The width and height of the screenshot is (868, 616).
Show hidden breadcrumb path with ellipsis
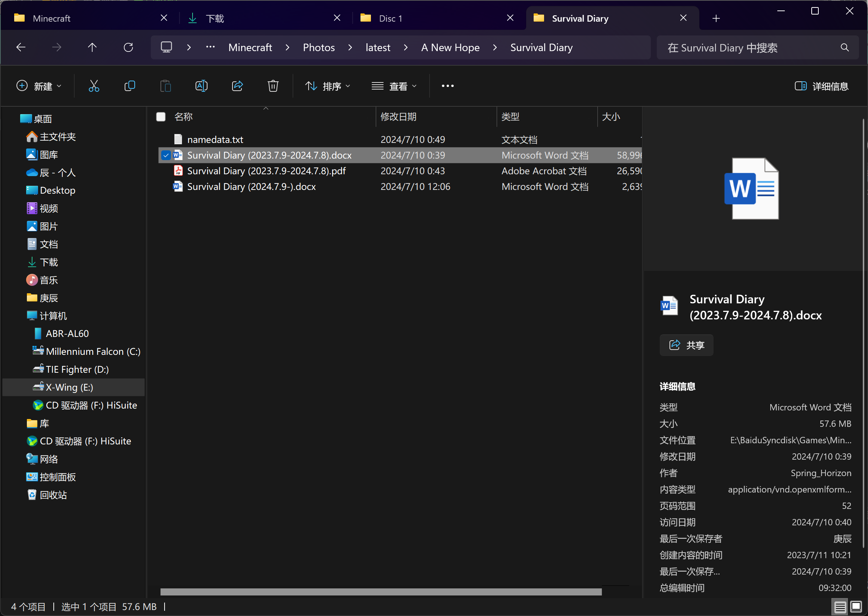coord(210,47)
